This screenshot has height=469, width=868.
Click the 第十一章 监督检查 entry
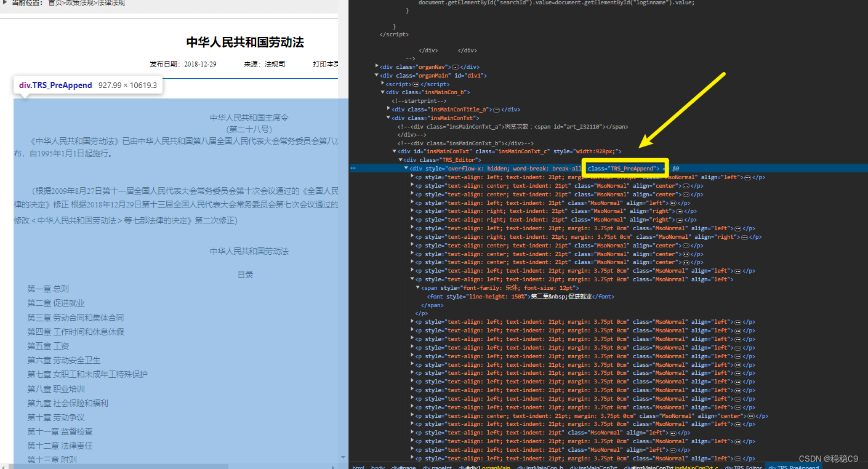pyautogui.click(x=60, y=431)
